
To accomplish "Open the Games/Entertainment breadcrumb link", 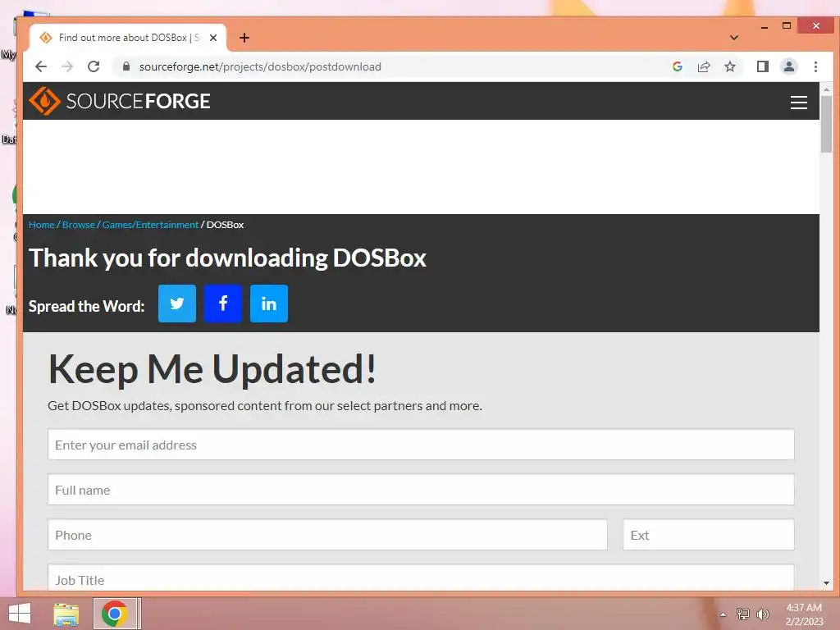I will tap(151, 225).
